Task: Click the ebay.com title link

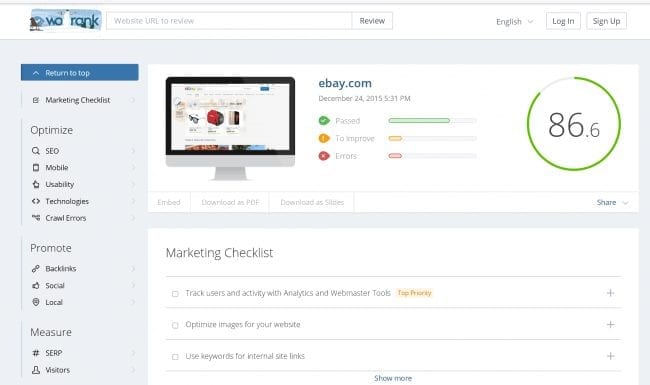Action: click(x=345, y=83)
